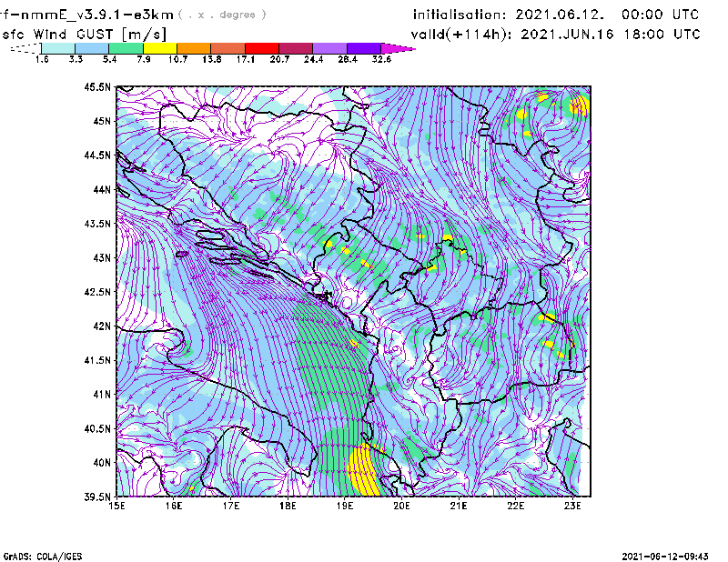Image resolution: width=728 pixels, height=562 pixels.
Task: Click the 21E longitude label
Action: [x=459, y=506]
